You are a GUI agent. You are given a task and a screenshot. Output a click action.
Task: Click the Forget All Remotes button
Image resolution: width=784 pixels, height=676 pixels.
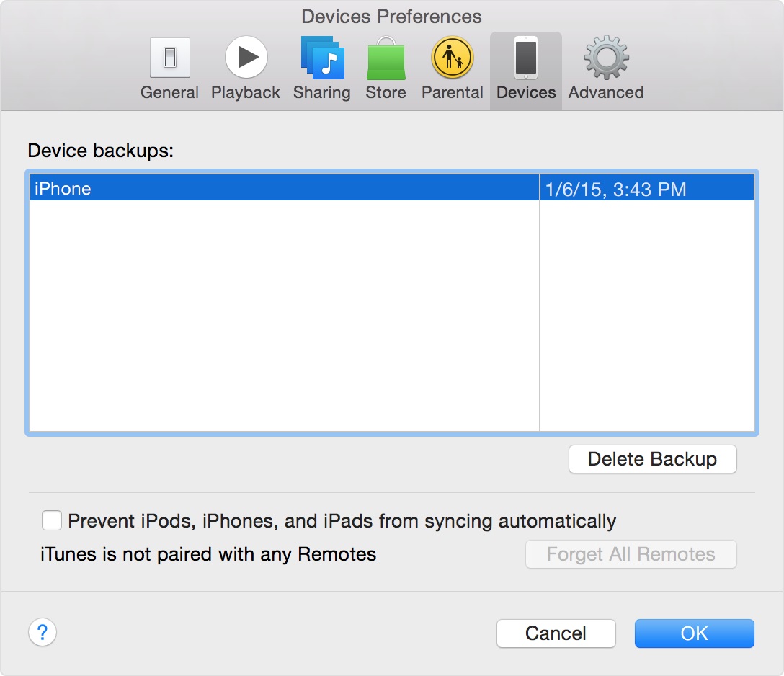631,554
